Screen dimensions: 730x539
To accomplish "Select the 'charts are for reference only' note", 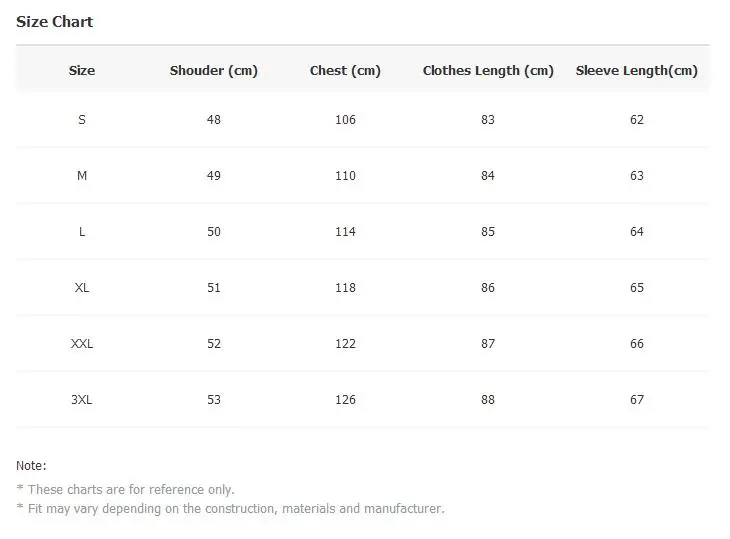I will tap(131, 490).
